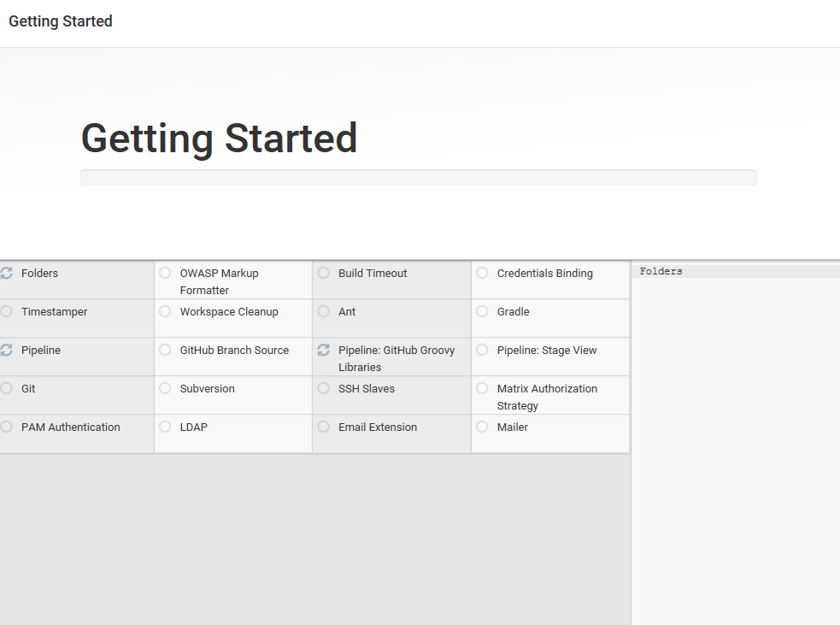
Task: Click the OWASP Markup Formatter label
Action: tap(219, 281)
